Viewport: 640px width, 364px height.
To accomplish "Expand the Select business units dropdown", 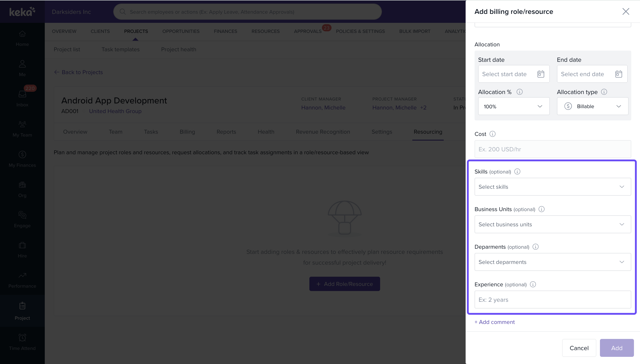I will point(552,224).
